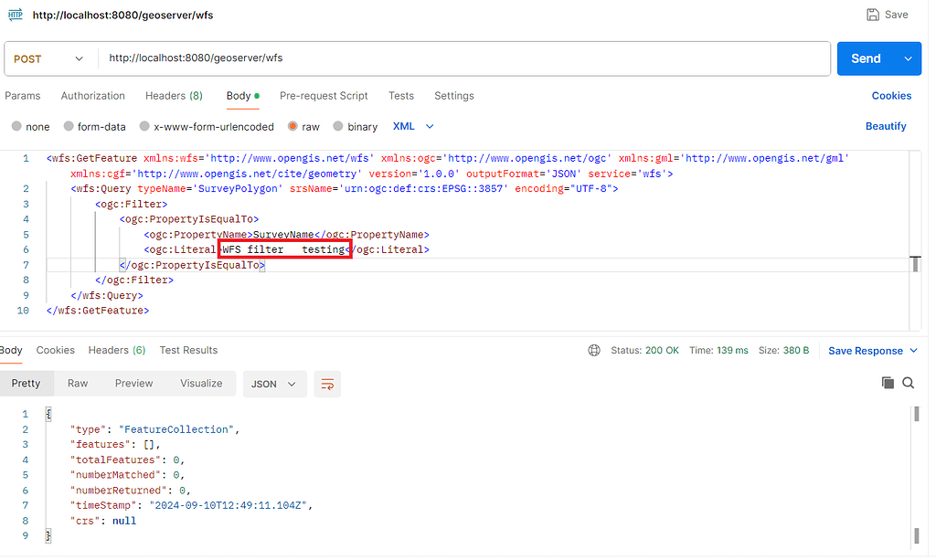
Task: Open the Tests tab
Action: [x=400, y=95]
